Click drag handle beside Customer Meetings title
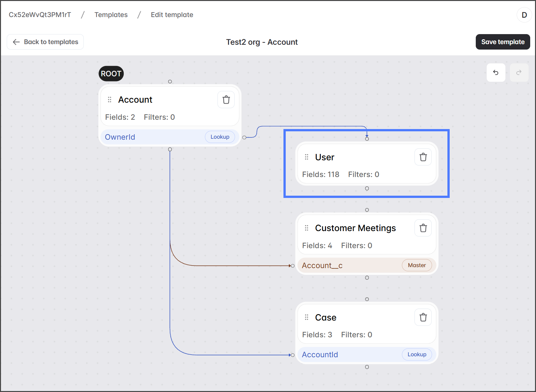 [307, 228]
